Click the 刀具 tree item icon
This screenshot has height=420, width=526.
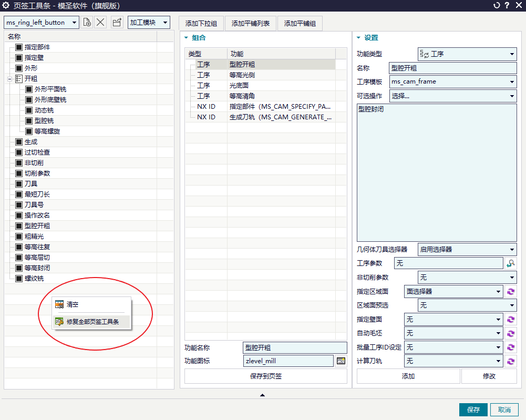pyautogui.click(x=19, y=184)
